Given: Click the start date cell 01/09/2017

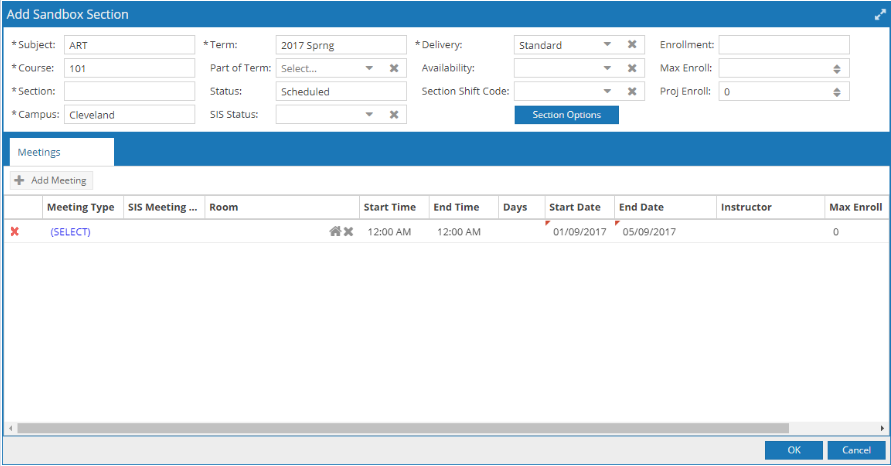Looking at the screenshot, I should [580, 232].
